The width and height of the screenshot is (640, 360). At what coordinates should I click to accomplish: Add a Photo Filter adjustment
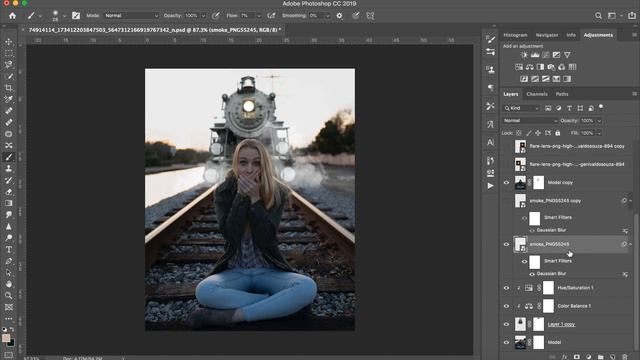551,67
